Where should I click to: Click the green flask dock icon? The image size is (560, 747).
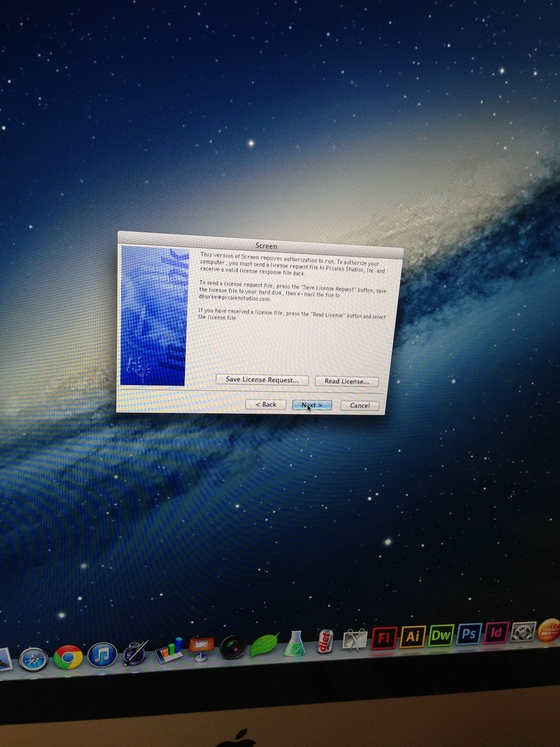point(295,643)
